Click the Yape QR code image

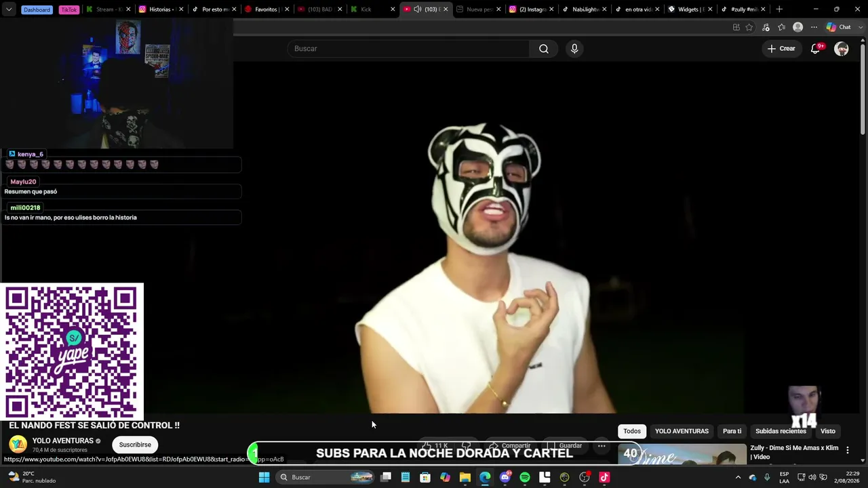72,352
